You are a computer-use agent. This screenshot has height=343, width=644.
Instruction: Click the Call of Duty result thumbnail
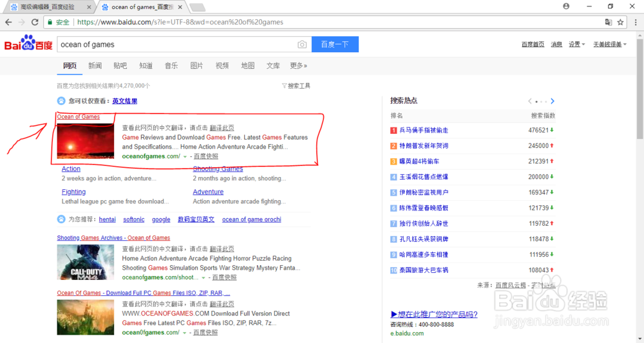[x=86, y=262]
